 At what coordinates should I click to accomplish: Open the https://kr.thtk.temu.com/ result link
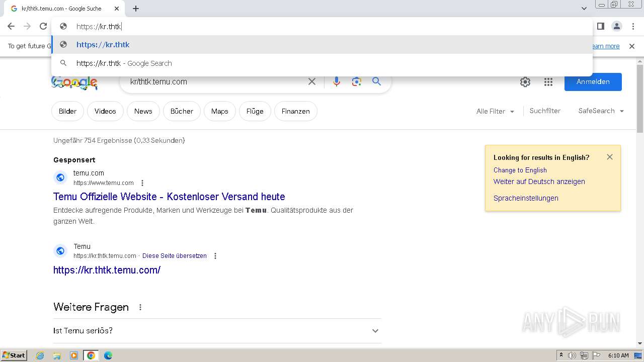coord(107,270)
